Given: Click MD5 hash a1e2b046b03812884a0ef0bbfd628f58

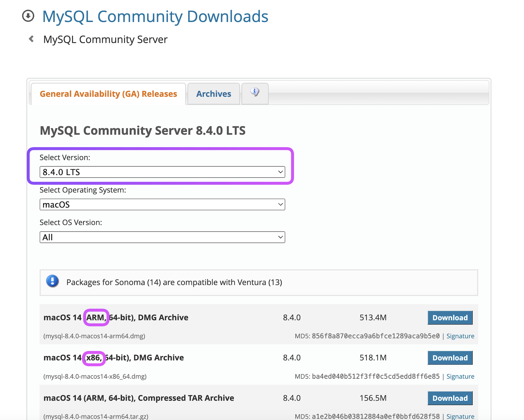Looking at the screenshot, I should (376, 416).
